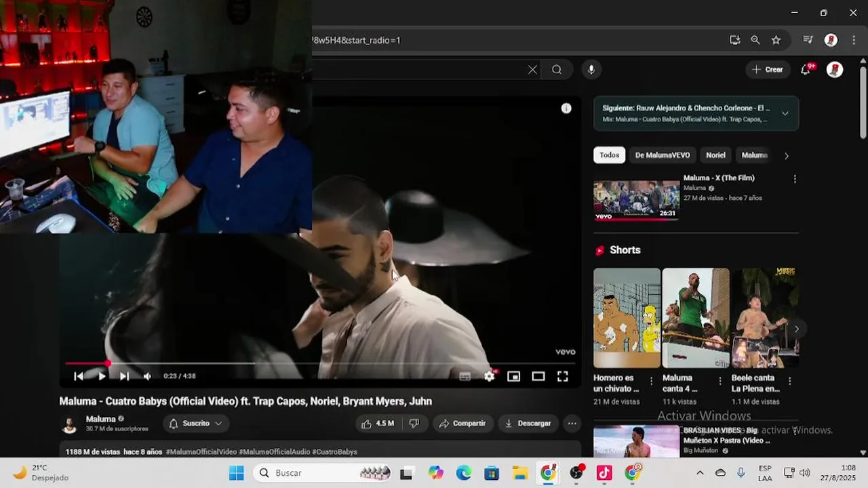Show more filter chips arrow
This screenshot has width=868, height=488.
click(787, 156)
